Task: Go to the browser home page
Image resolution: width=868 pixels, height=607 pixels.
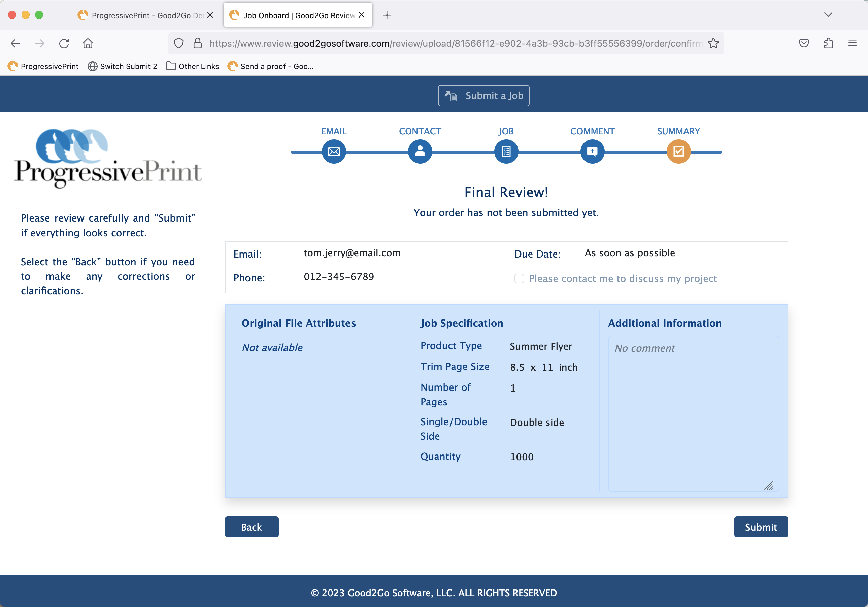Action: point(88,43)
